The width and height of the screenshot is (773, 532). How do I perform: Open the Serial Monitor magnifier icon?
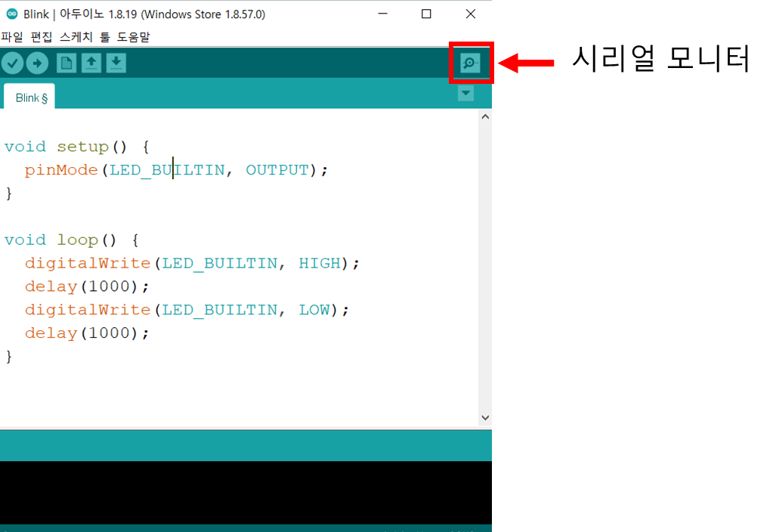[x=470, y=63]
